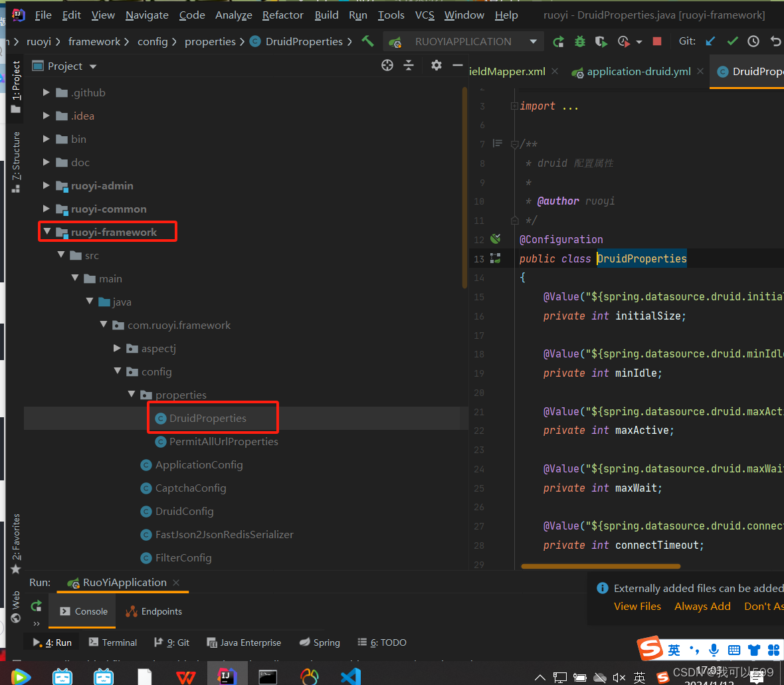Expand the doc folder

(46, 162)
